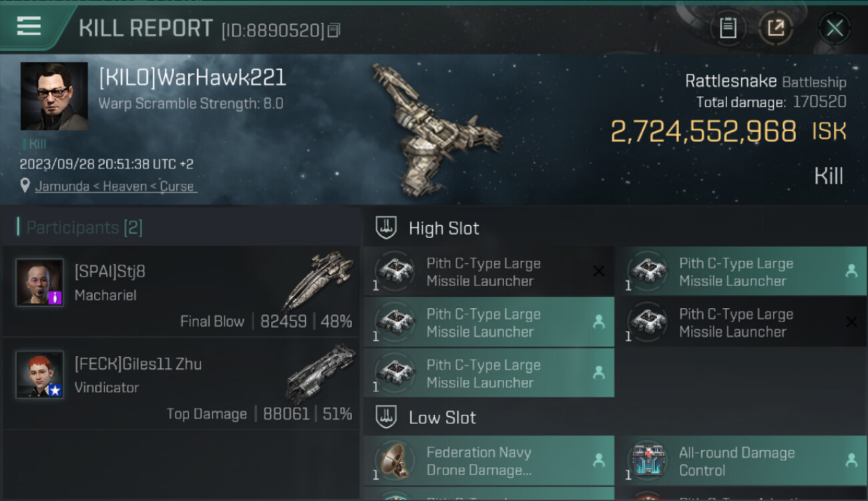Open the Vindicator ship image

(x=320, y=373)
